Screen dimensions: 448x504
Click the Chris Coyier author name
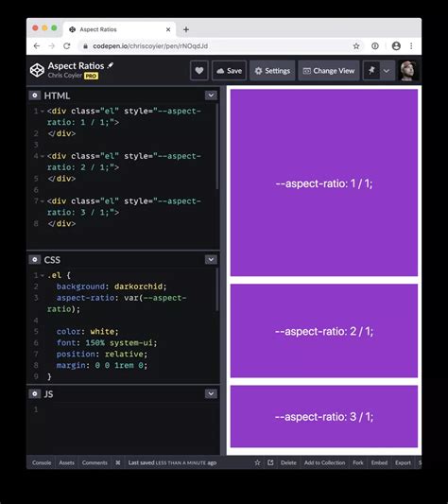coord(65,76)
